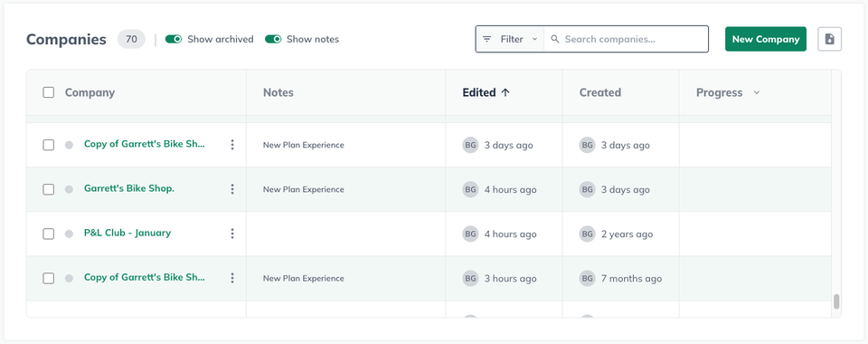
Task: Click '4 hours ago' in P&L Club row
Action: click(x=510, y=234)
